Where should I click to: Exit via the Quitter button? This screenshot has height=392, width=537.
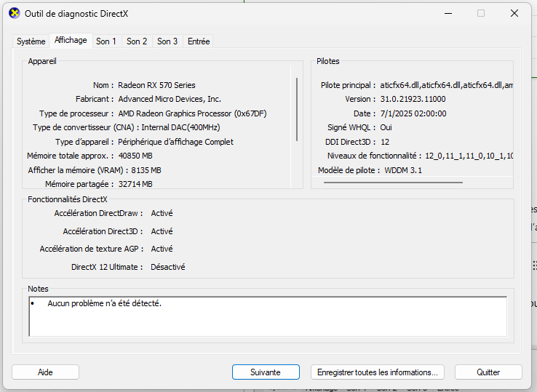pos(488,372)
